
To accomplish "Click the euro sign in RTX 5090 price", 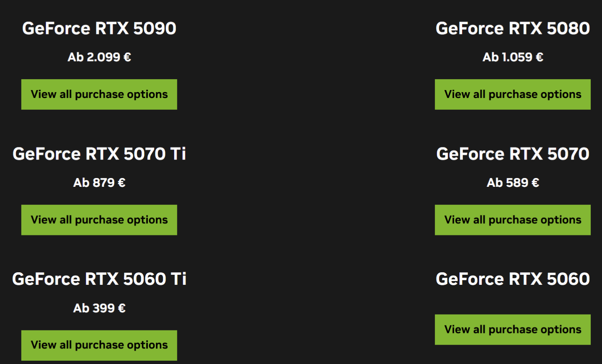I will [x=127, y=57].
